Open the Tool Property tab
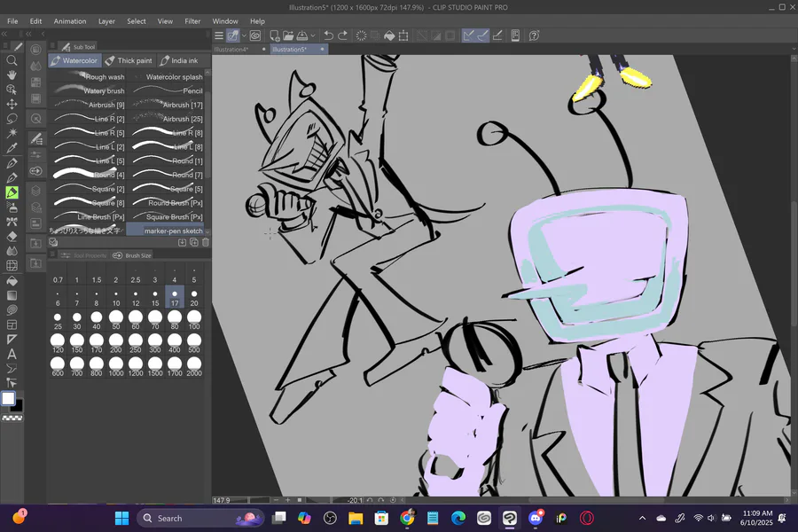The width and height of the screenshot is (798, 532). click(84, 255)
